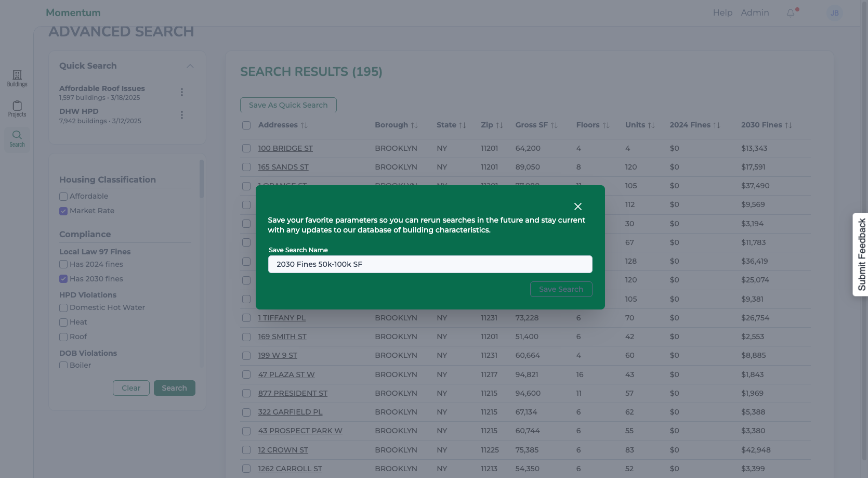Open the 199 W 9 ST link
Screen dimensions: 868x478
[278, 355]
